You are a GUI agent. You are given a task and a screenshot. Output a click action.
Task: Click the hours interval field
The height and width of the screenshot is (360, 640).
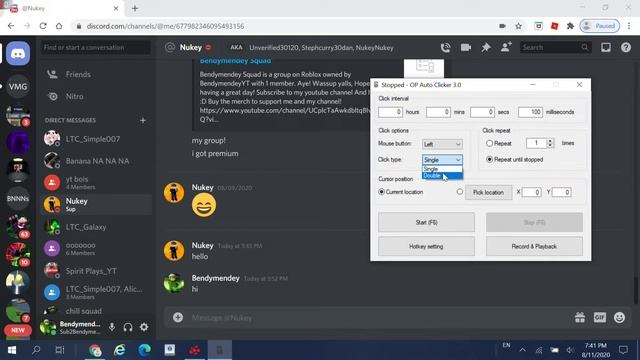390,112
